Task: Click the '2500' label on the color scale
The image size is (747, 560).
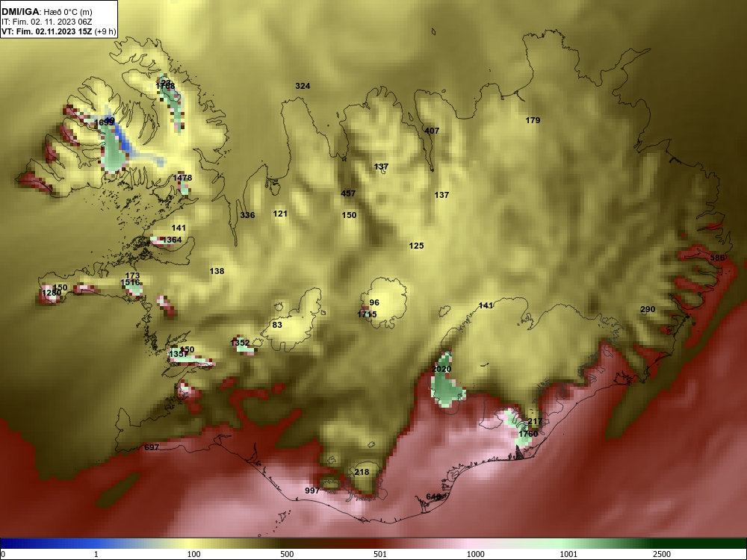Action: [x=662, y=555]
